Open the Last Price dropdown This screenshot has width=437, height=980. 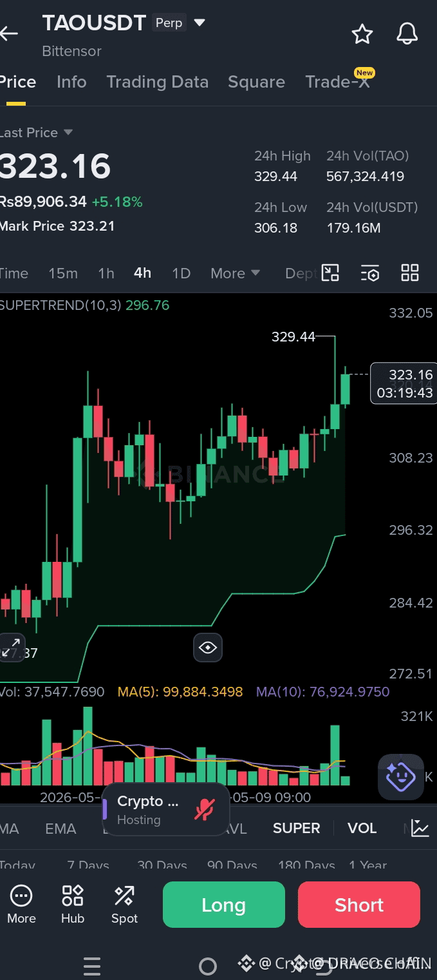(36, 133)
